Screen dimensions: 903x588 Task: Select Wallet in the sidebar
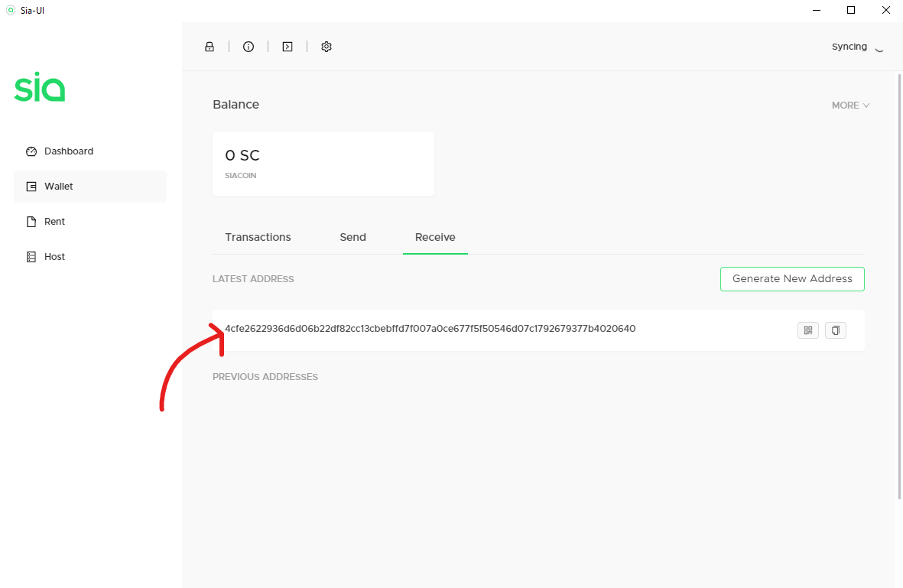pos(90,187)
